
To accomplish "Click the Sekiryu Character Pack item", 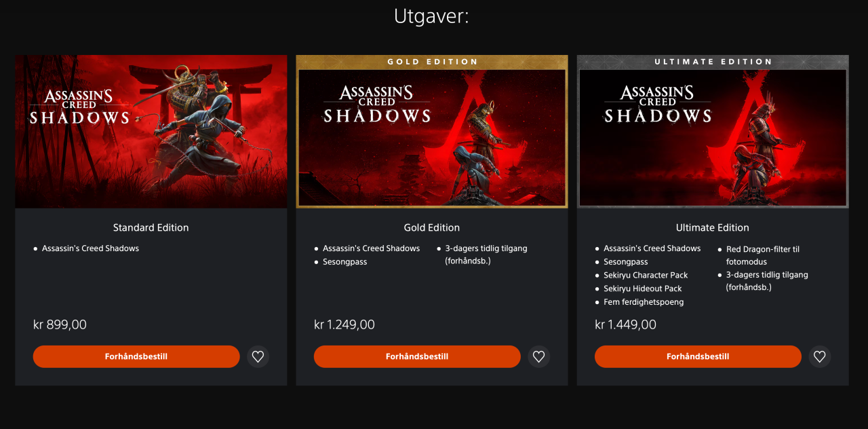I will click(646, 276).
